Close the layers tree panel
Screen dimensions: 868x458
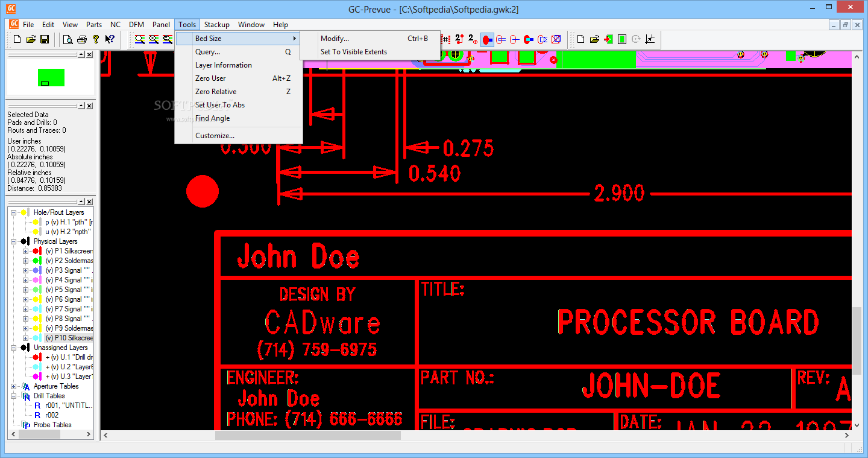[x=89, y=201]
